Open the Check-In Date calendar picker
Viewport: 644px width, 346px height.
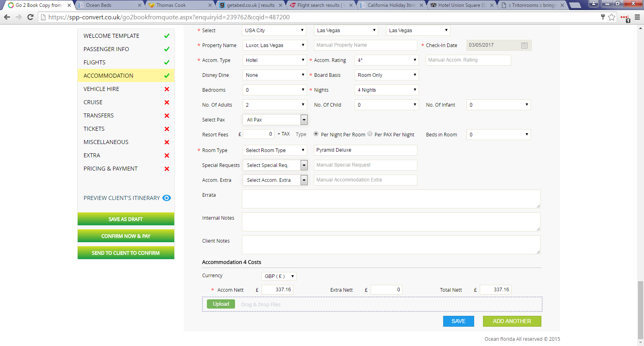524,45
